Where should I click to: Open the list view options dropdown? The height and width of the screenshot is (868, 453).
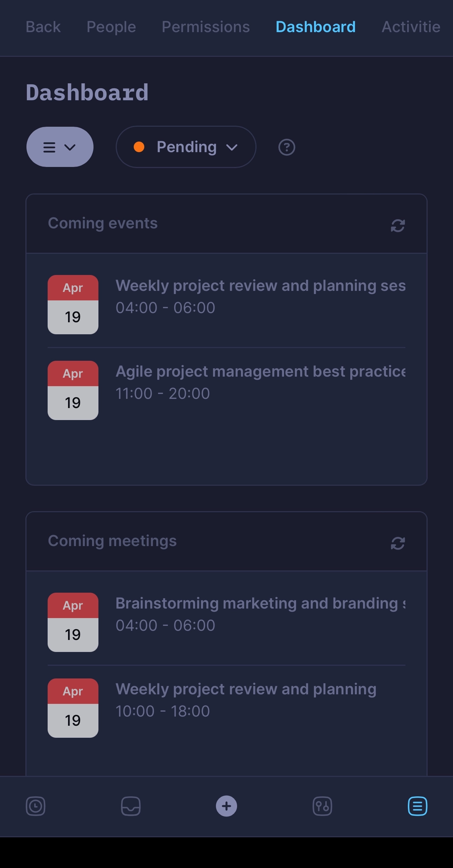pos(60,147)
